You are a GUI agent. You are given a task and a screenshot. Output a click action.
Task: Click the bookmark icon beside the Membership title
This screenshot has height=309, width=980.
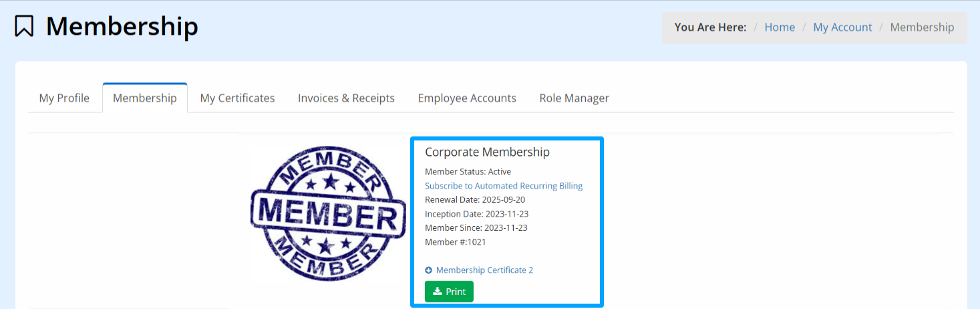[x=24, y=27]
